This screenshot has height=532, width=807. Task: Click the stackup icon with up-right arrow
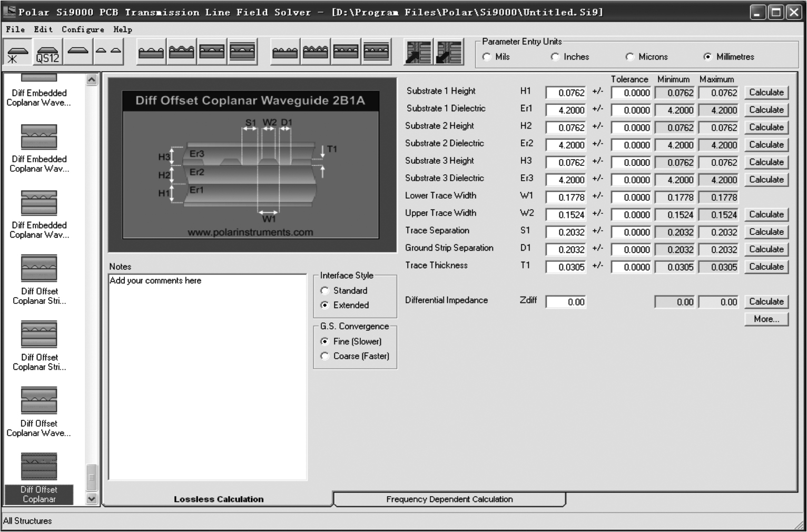point(419,53)
